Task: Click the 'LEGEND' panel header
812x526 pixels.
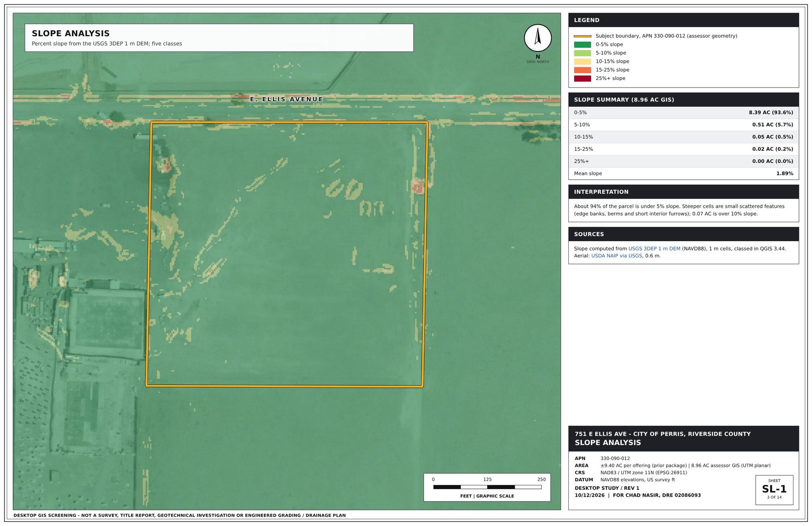Action: coord(683,20)
